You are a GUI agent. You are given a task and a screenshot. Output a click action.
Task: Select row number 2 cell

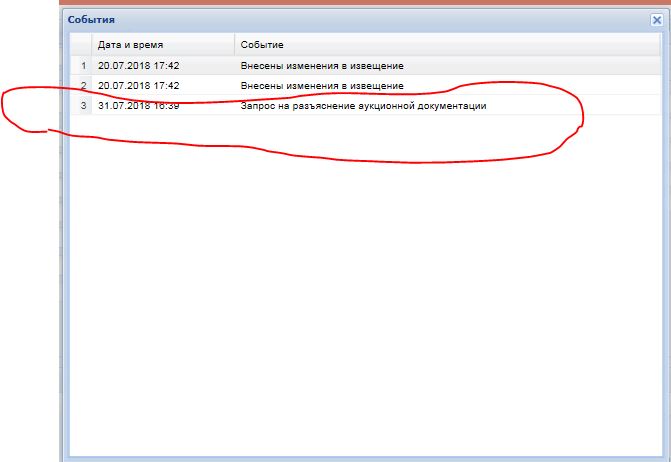click(x=83, y=86)
